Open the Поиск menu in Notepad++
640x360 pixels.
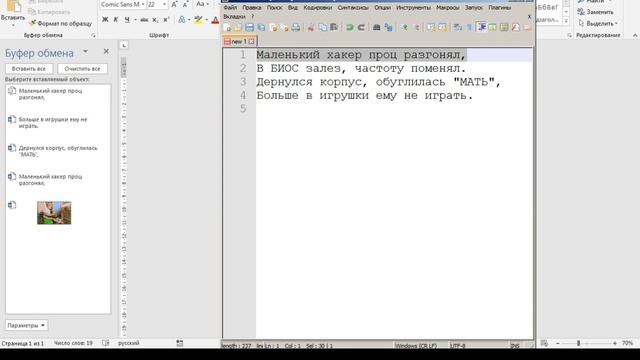(274, 7)
